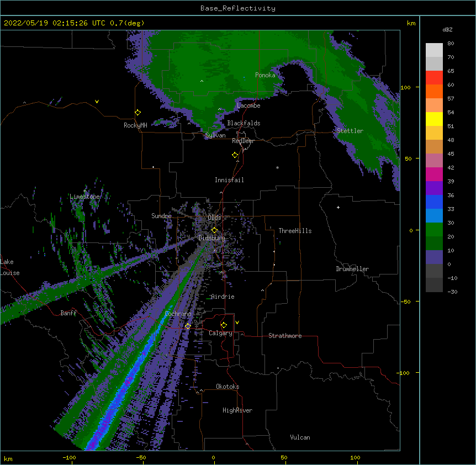
Task: Select the Blackfalds label on the map
Action: coord(244,123)
